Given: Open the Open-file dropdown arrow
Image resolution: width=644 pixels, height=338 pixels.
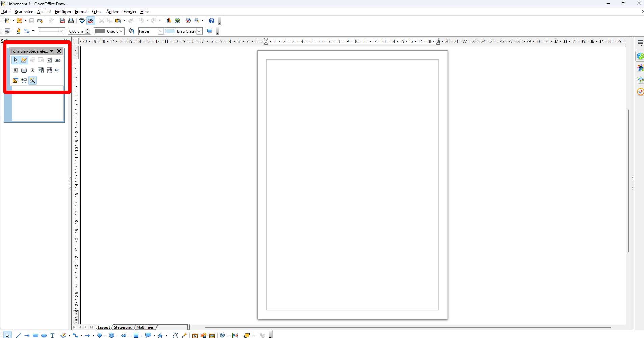Looking at the screenshot, I should tap(25, 21).
